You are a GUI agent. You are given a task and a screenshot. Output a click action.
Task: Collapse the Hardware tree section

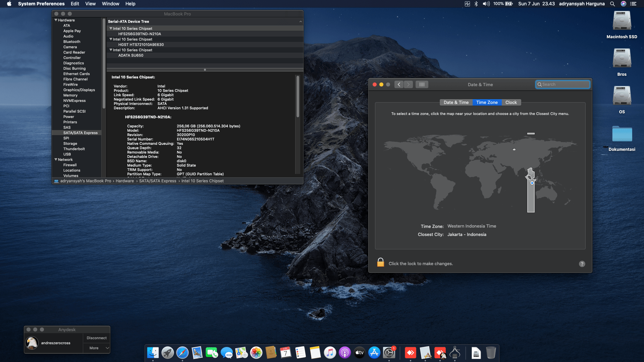pos(56,20)
